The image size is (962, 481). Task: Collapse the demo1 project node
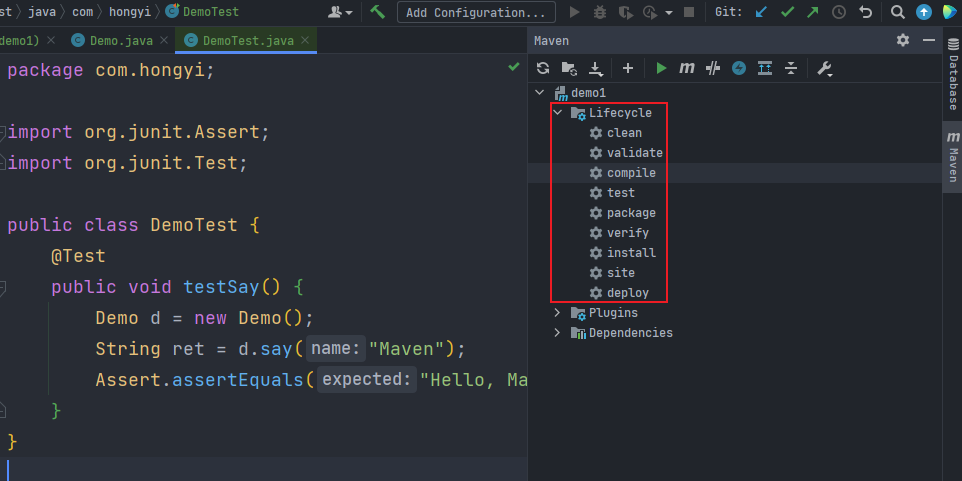539,93
